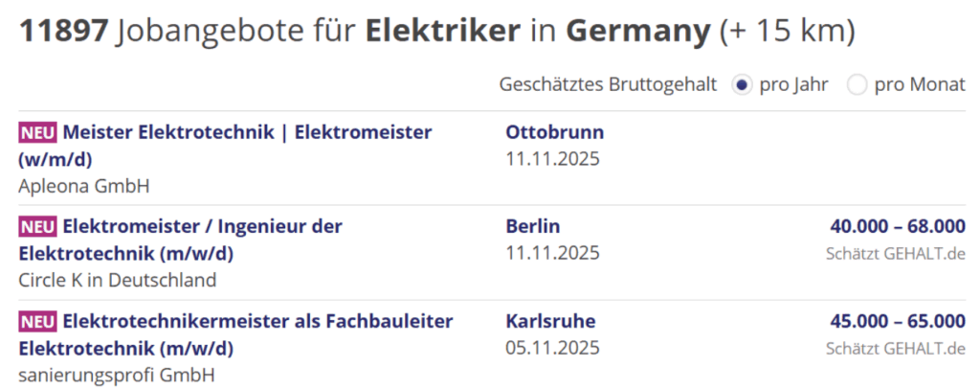
Task: Open Elektrotechnikermeister als Fachbauleiter job listing
Action: click(257, 321)
